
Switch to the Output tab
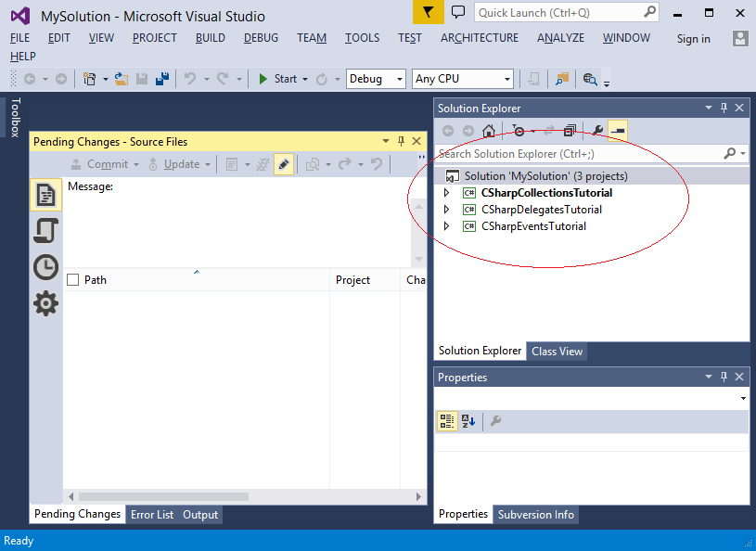(x=200, y=515)
